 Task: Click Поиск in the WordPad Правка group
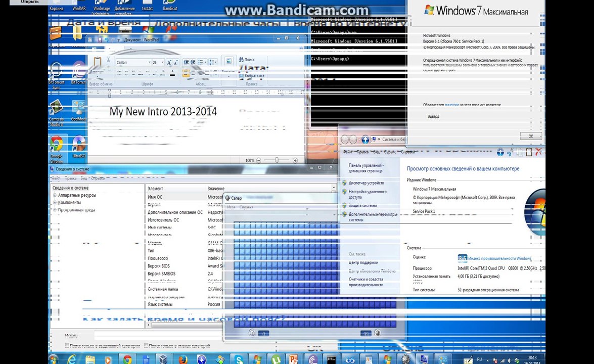246,60
